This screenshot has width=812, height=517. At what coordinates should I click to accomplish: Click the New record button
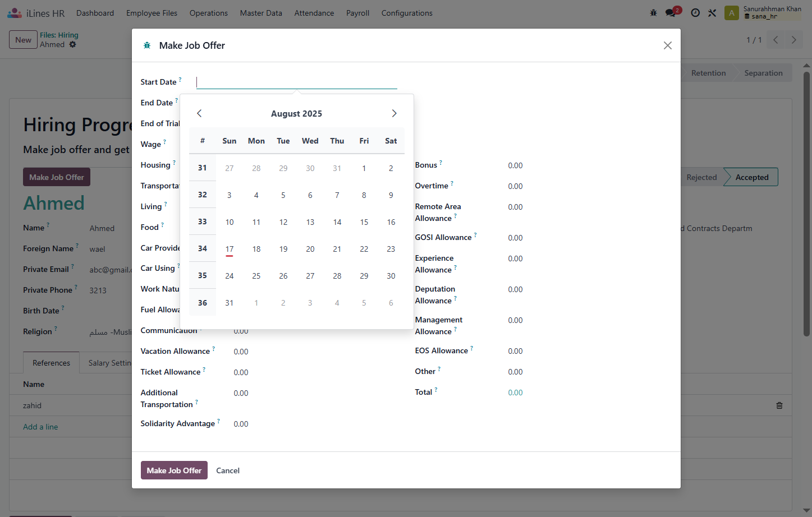point(23,40)
